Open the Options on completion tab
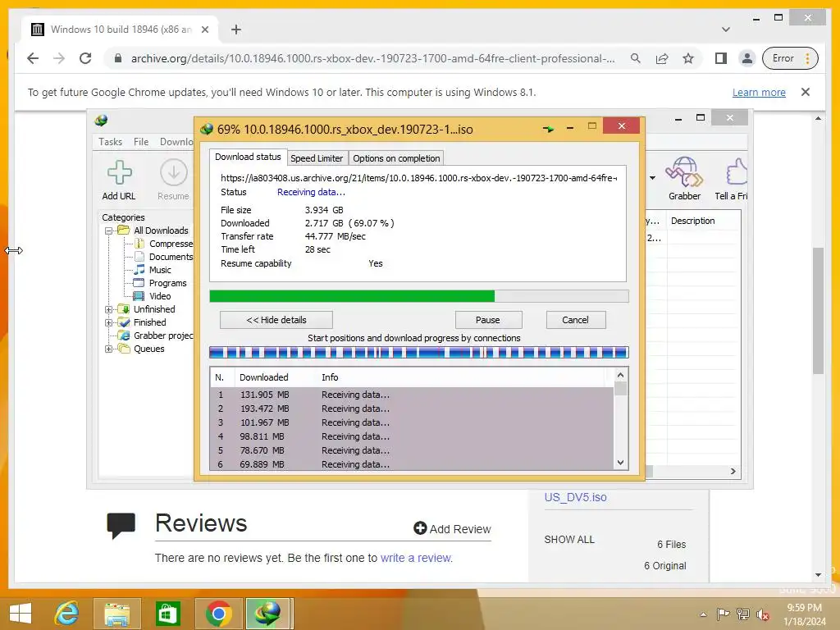 coord(396,158)
